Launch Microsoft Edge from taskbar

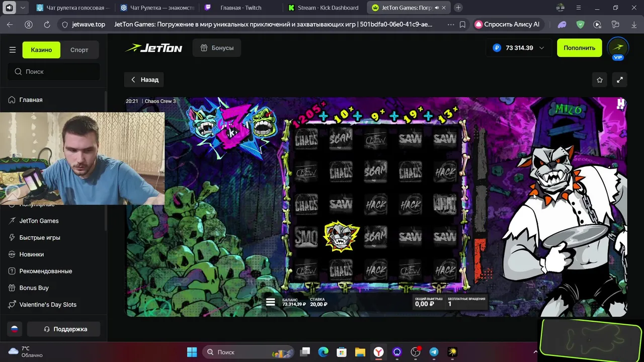pos(323,352)
